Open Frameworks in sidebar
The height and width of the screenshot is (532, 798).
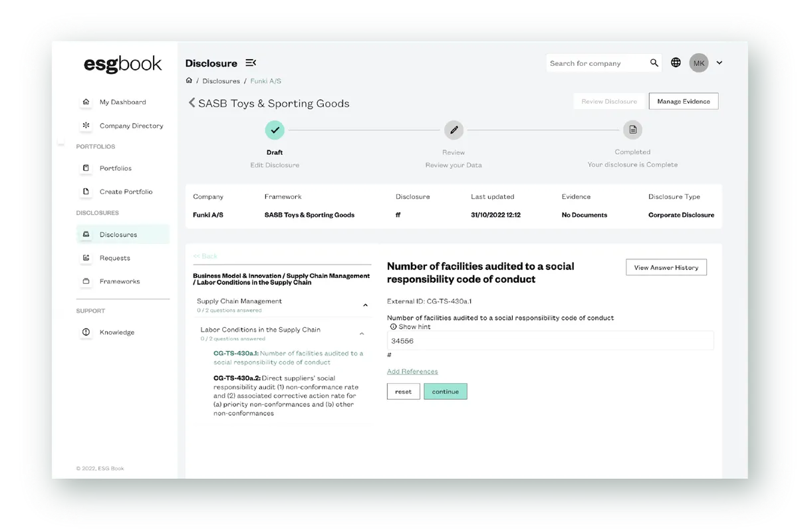(x=120, y=281)
